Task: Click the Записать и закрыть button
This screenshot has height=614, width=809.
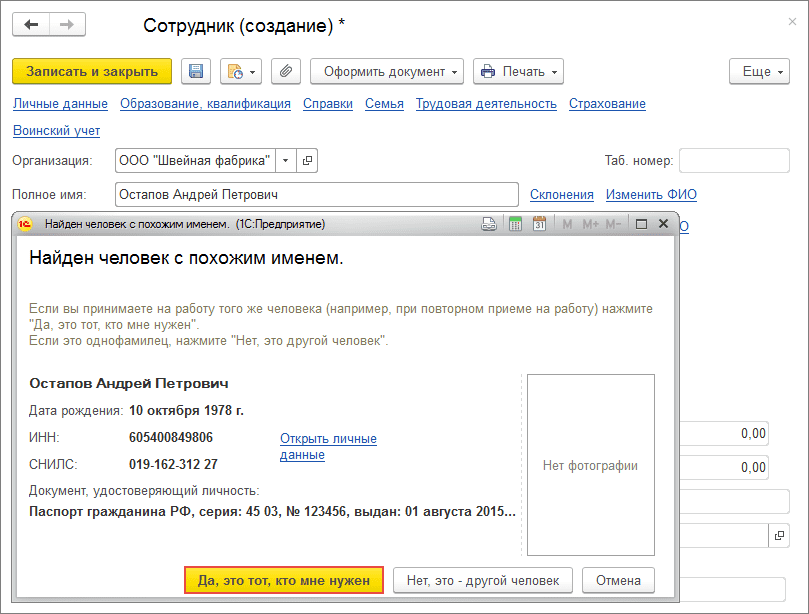Action: click(92, 71)
